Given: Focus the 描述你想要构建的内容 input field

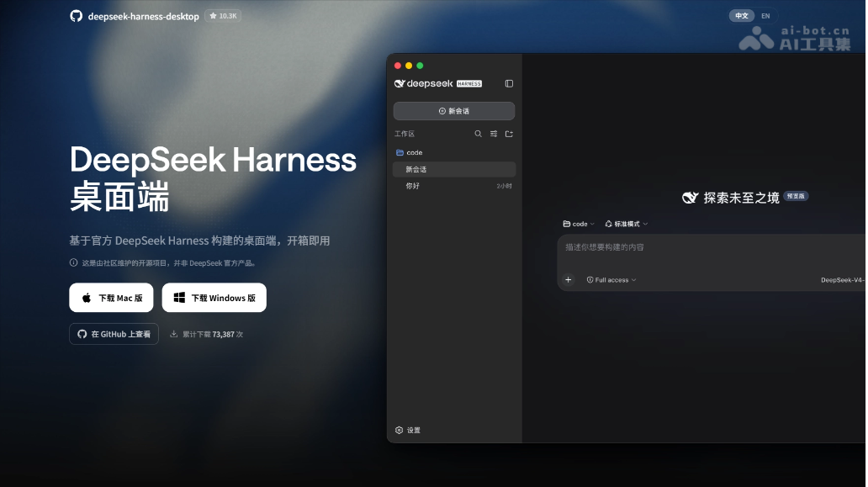Looking at the screenshot, I should (712, 247).
